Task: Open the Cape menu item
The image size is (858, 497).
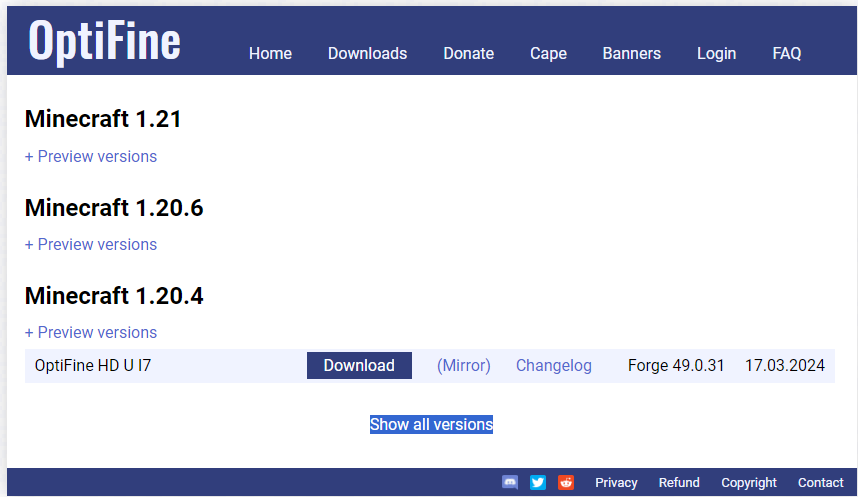Action: tap(548, 54)
